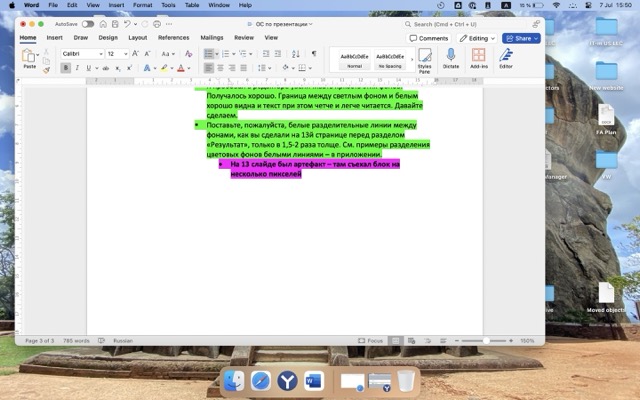The image size is (640, 400).
Task: Click the Share button
Action: (x=521, y=38)
